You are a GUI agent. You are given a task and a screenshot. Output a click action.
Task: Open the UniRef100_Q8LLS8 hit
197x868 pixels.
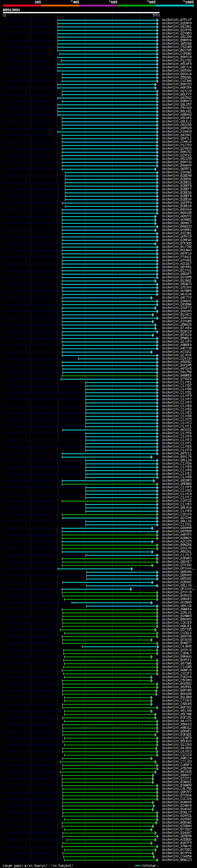click(177, 460)
